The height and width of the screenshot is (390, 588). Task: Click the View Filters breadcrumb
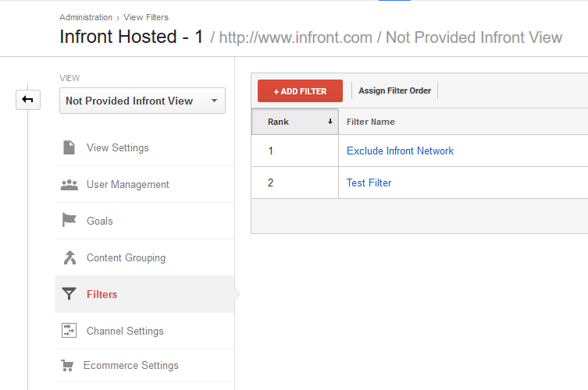[146, 17]
